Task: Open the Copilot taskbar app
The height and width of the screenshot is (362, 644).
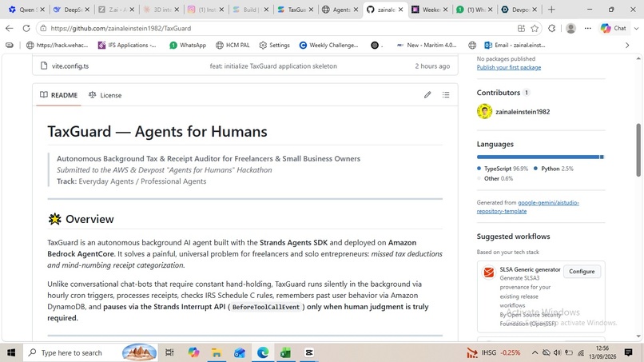Action: coord(193,352)
